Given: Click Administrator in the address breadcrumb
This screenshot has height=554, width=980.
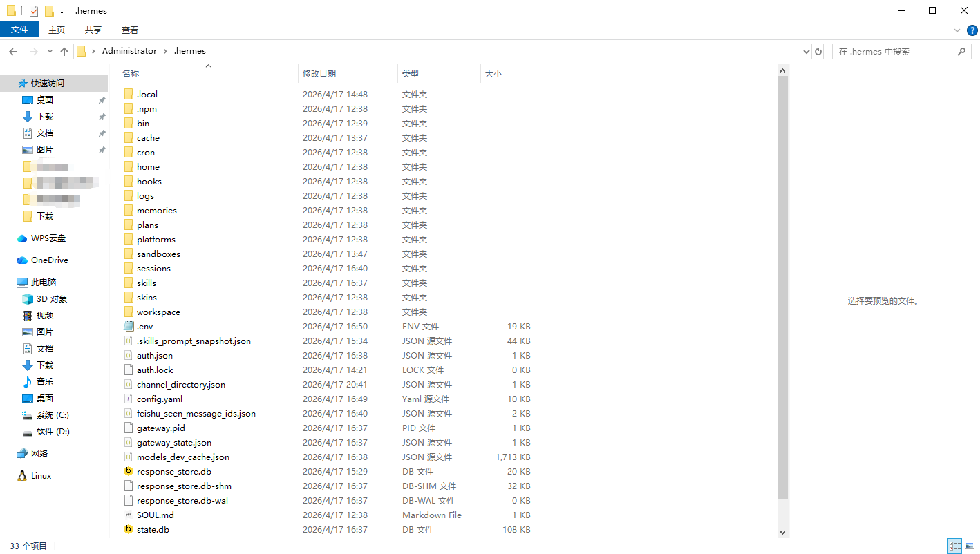Looking at the screenshot, I should point(129,51).
